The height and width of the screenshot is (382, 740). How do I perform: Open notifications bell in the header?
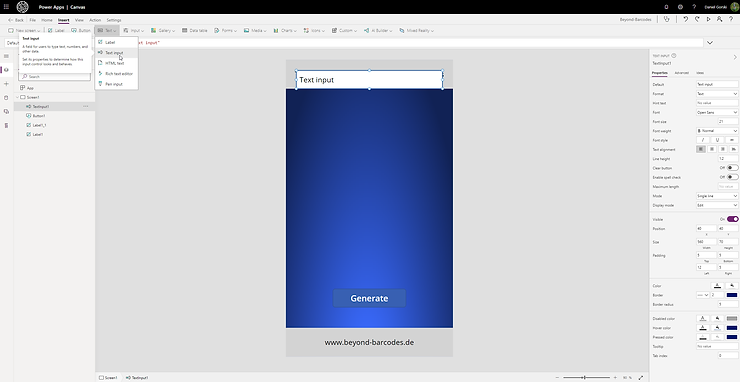(x=666, y=7)
